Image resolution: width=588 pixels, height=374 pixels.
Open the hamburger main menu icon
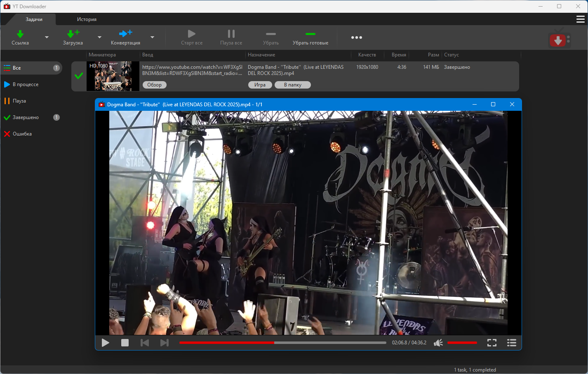point(580,19)
